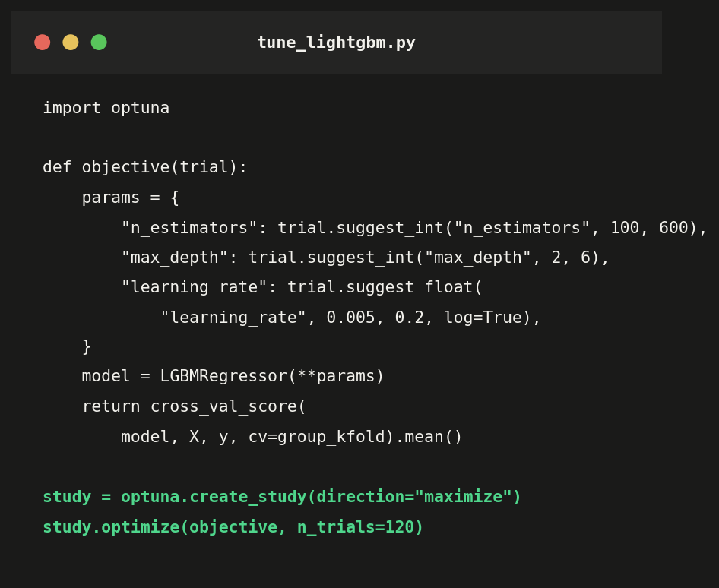Click the "n_estimators" suggest_int line
719x588 pixels.
[x=414, y=228]
